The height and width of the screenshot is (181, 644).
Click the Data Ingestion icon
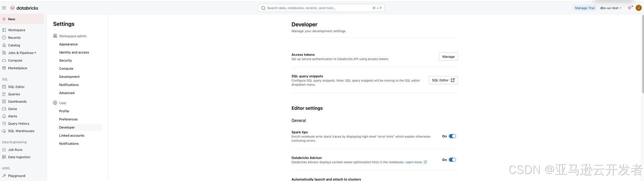pyautogui.click(x=4, y=157)
